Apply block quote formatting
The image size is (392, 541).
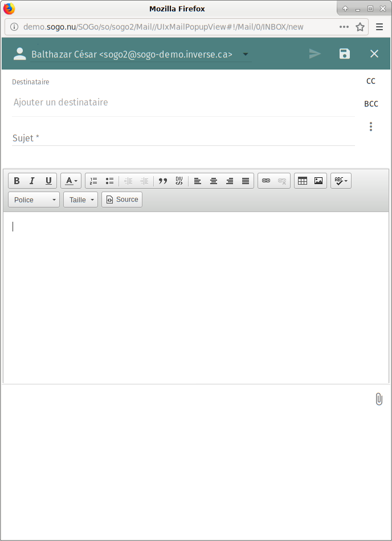[x=163, y=181]
